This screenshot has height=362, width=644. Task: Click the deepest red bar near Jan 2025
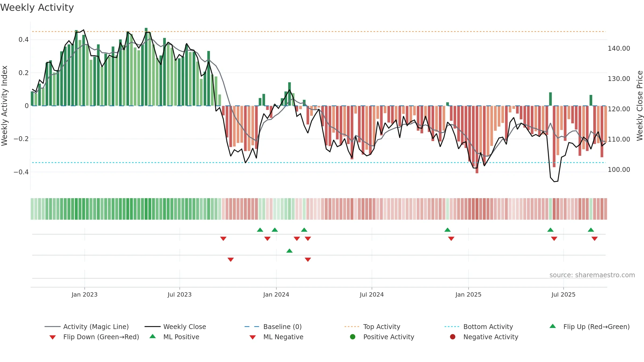(x=477, y=139)
